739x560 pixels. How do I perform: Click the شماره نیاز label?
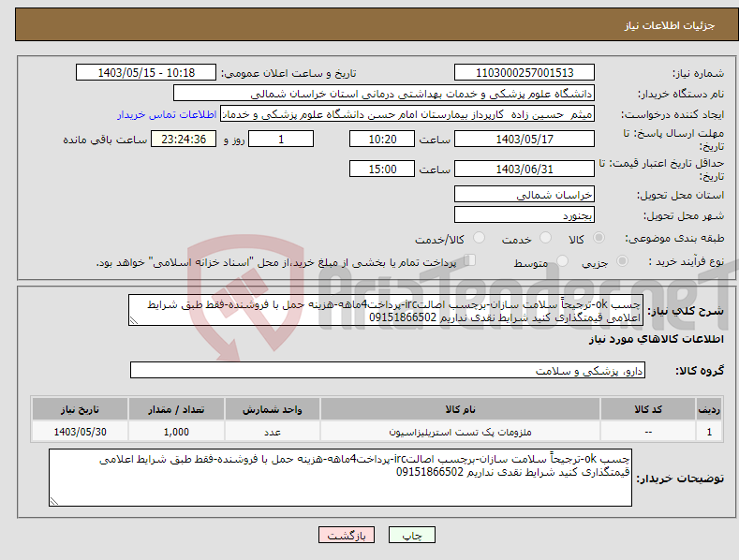coord(698,74)
